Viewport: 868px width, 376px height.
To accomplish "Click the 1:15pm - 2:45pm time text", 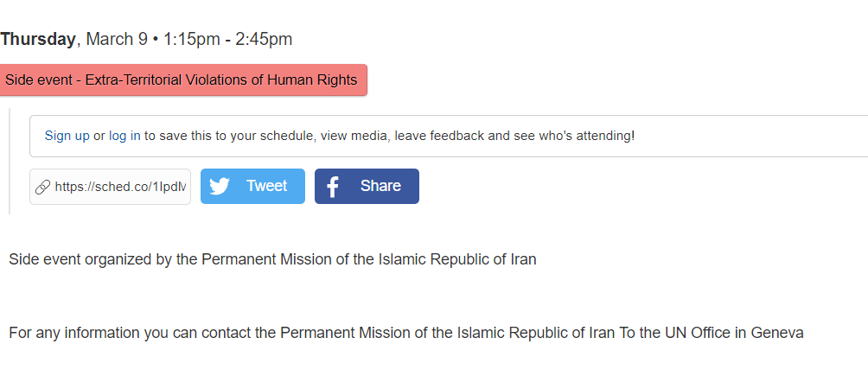I will (227, 39).
